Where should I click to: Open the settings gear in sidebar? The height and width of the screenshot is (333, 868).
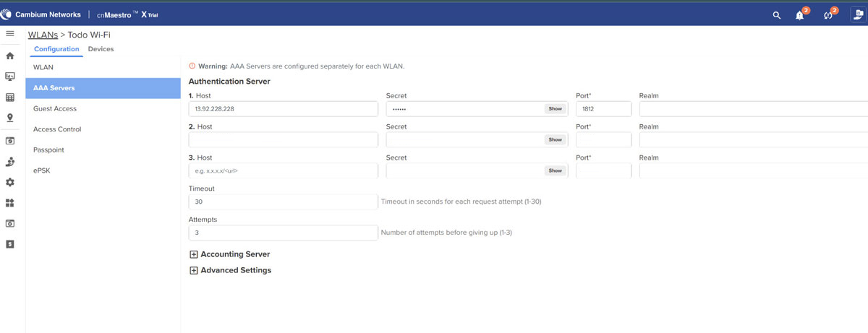tap(10, 183)
